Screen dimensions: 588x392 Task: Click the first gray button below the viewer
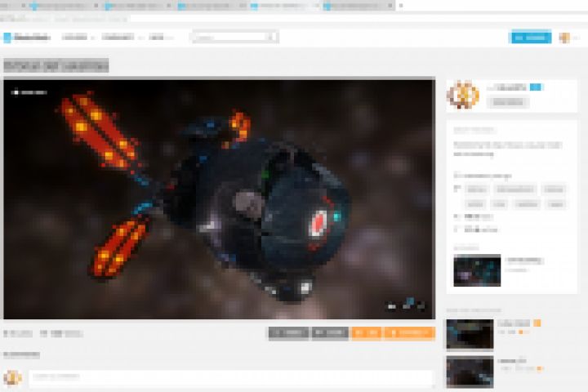(x=289, y=332)
